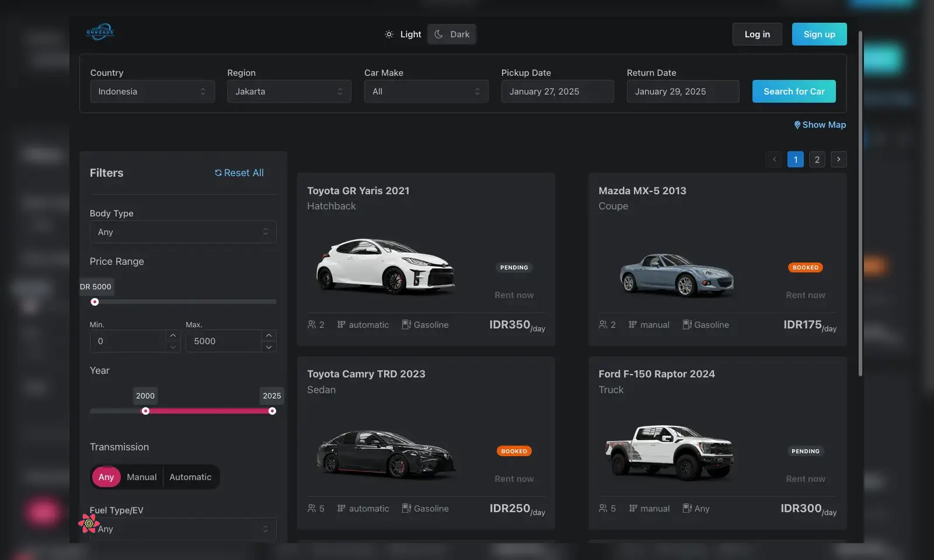Image resolution: width=934 pixels, height=560 pixels.
Task: Click the Pickup Date input field
Action: pos(557,91)
